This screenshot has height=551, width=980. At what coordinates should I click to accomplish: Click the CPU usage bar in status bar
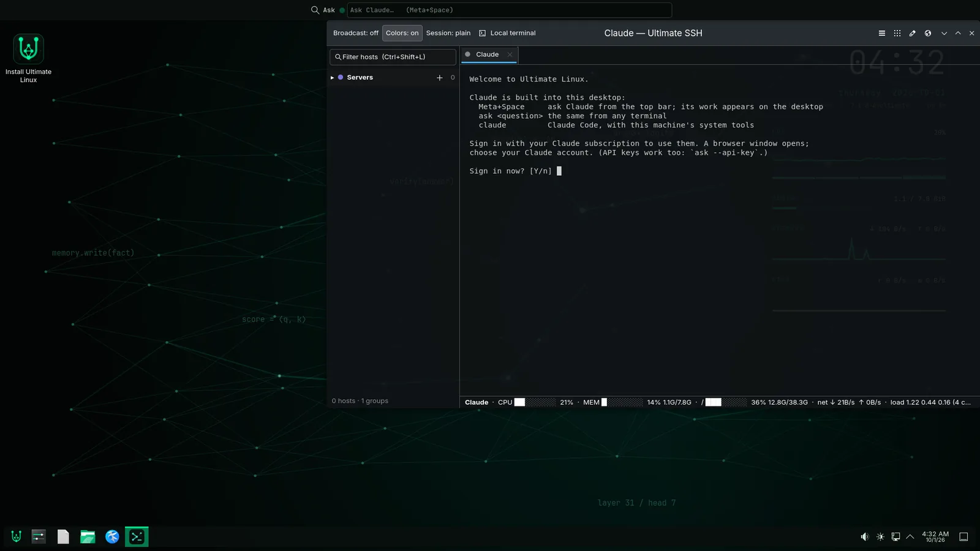535,402
